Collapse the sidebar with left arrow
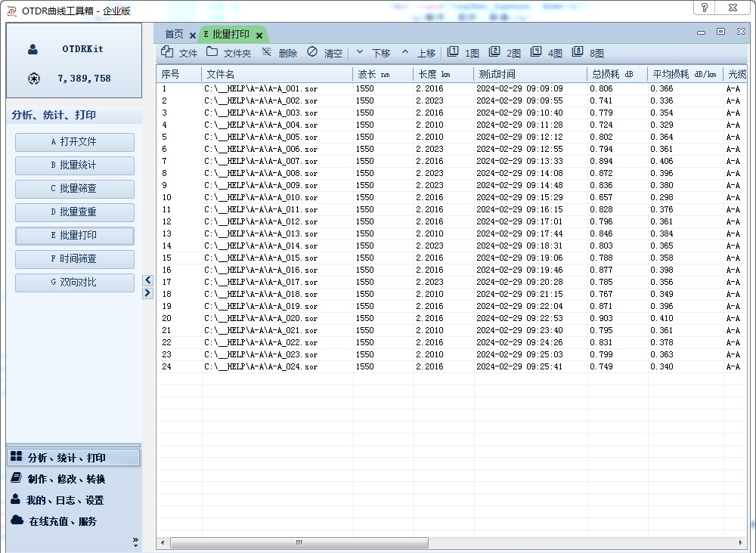The width and height of the screenshot is (756, 553). click(148, 280)
